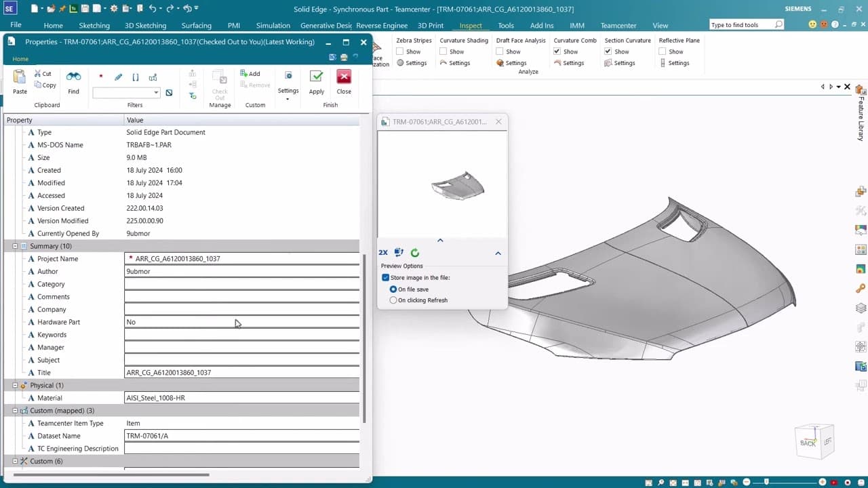
Task: Uncheck Curvature Comb Show checkbox
Action: point(557,52)
